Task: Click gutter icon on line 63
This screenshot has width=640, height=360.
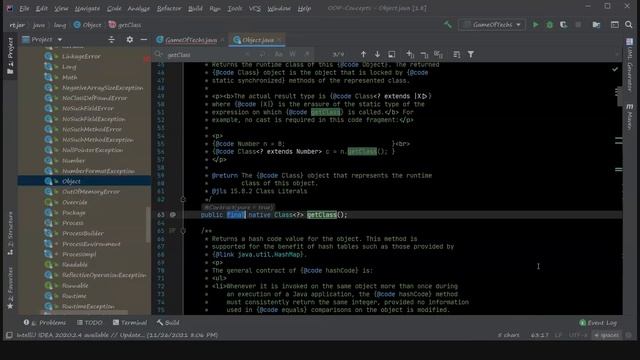Action: point(173,215)
